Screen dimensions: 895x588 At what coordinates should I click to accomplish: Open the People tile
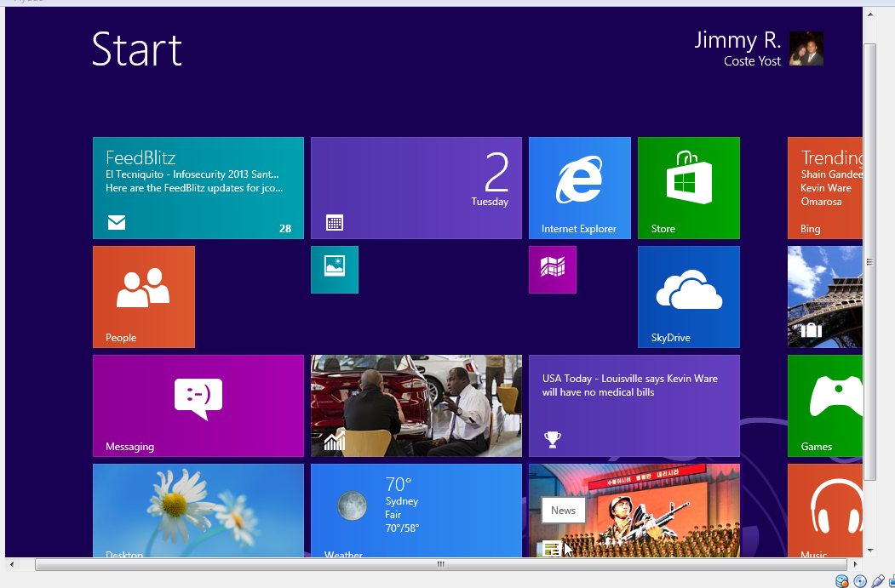[x=144, y=297]
